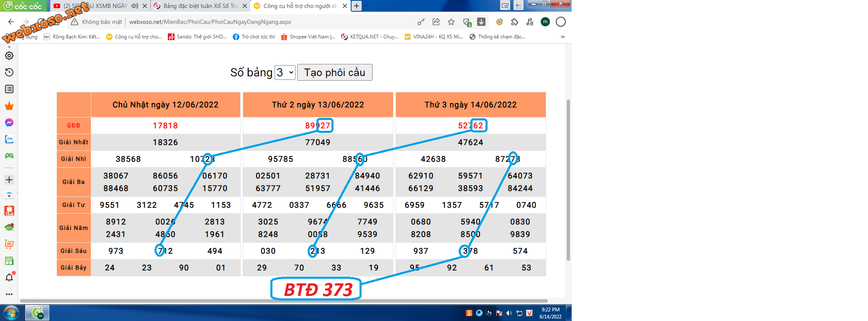
Task: Open Messenger from the sidebar
Action: tap(9, 122)
